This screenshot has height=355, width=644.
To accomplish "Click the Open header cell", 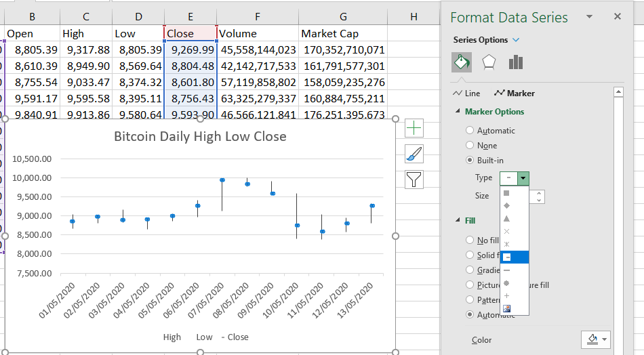I will click(x=32, y=33).
